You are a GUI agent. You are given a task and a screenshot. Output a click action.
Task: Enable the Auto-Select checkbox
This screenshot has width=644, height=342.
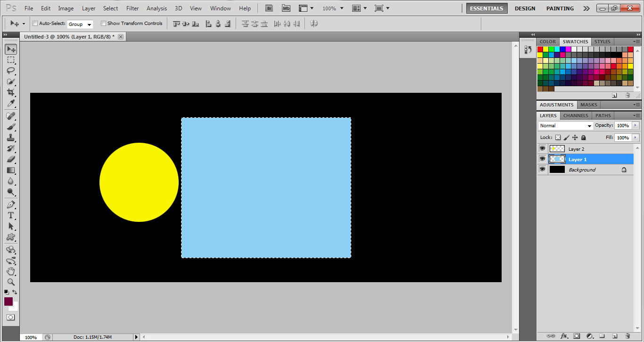click(35, 24)
